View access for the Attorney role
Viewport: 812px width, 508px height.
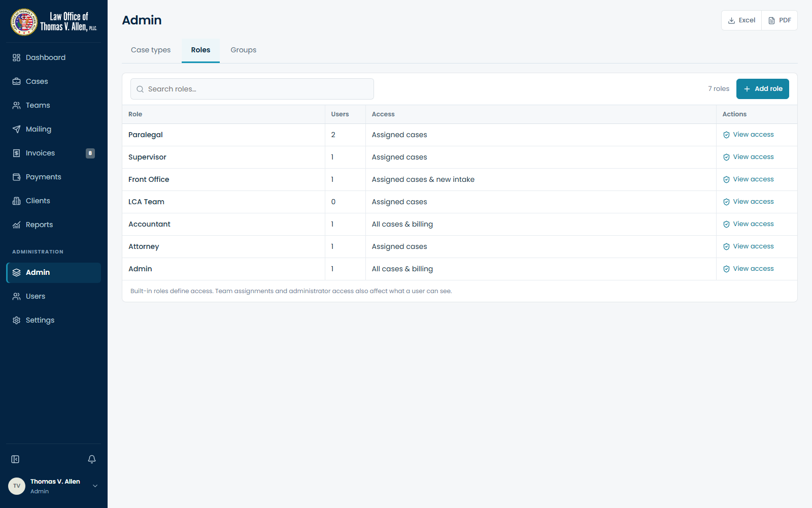click(748, 246)
